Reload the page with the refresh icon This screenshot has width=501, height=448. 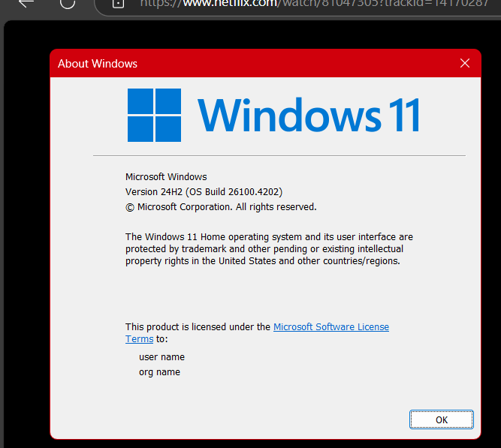(68, 3)
